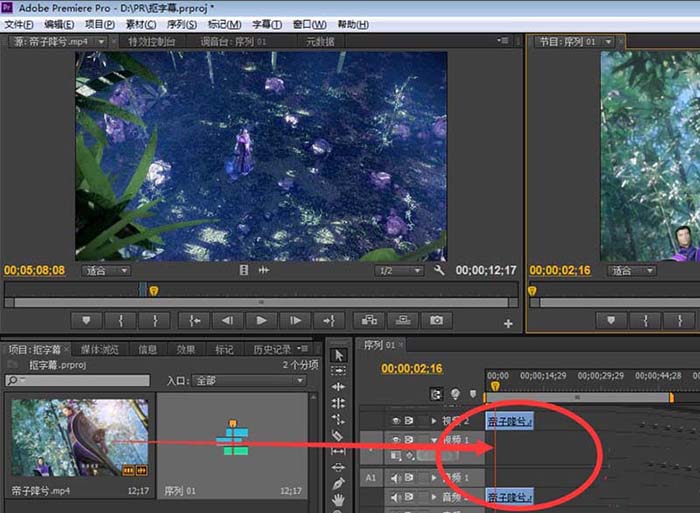Open the 序列(S) menu
The height and width of the screenshot is (513, 700).
tap(182, 25)
